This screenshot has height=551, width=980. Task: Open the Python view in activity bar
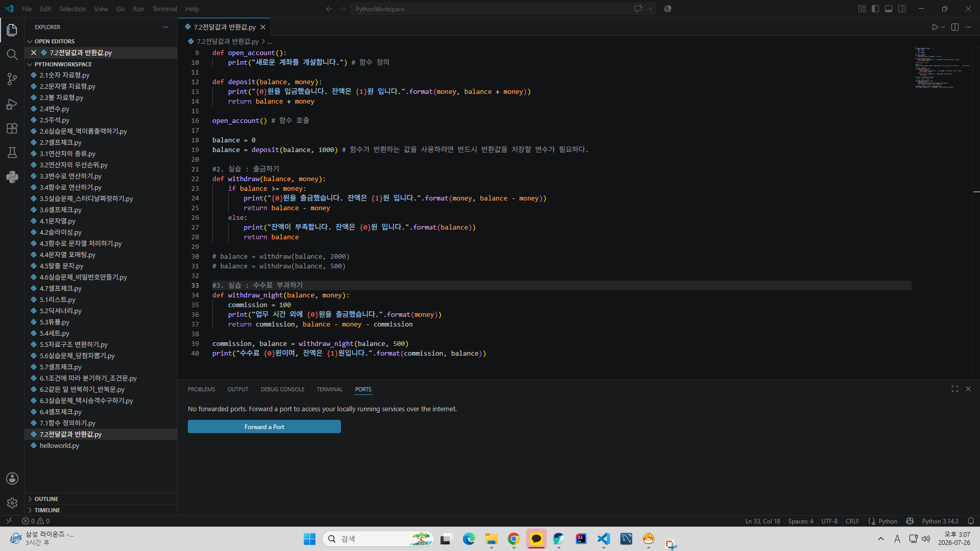[12, 177]
